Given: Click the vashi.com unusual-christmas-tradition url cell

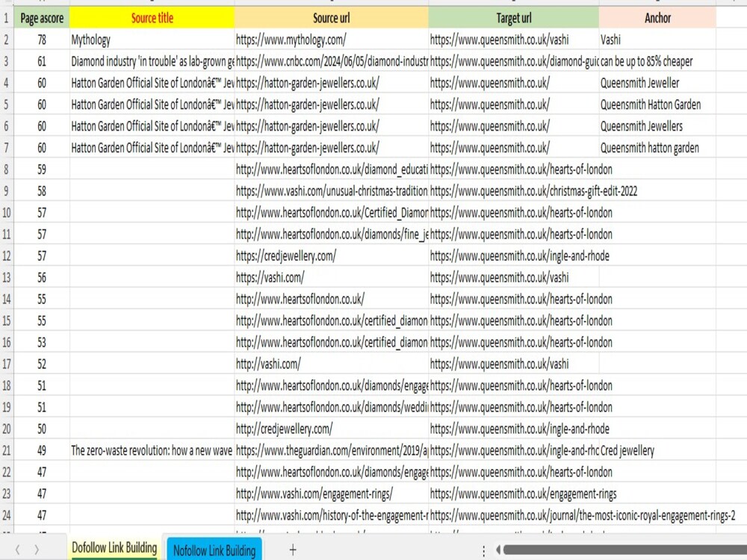Looking at the screenshot, I should click(x=331, y=191).
